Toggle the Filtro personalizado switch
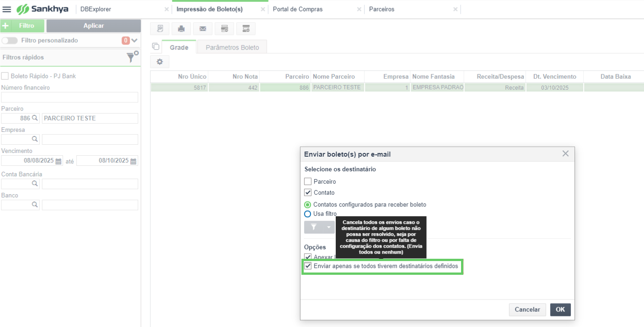Screen dimensions: 644x327 tap(10, 40)
